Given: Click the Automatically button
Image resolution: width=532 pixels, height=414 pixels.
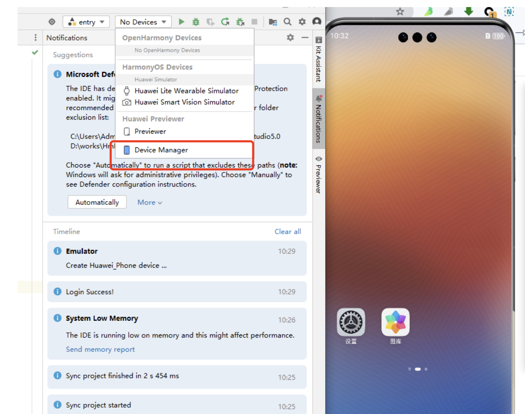Looking at the screenshot, I should [x=97, y=202].
